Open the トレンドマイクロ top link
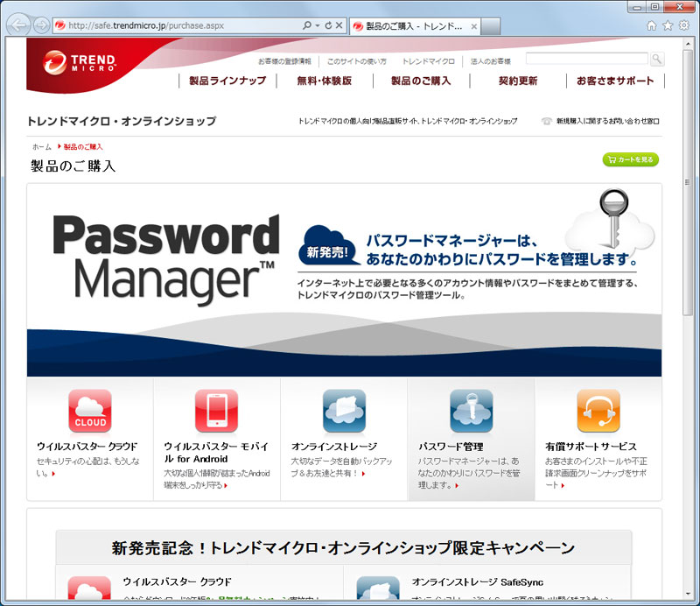 coord(429,61)
